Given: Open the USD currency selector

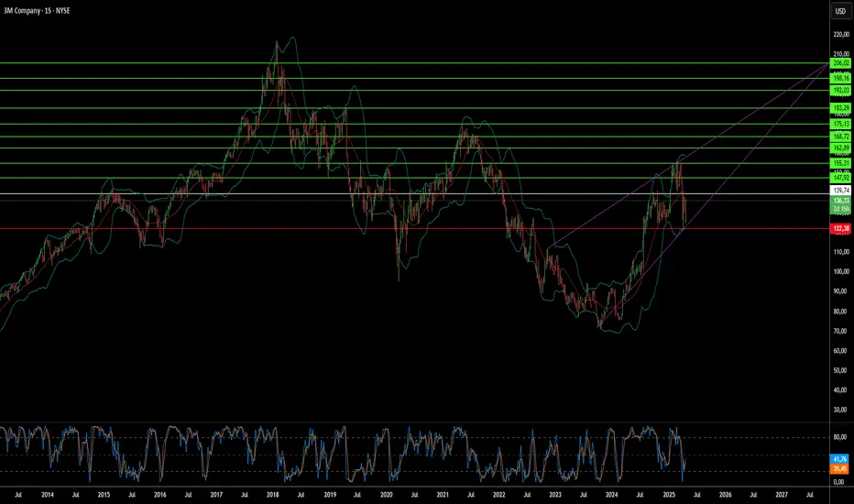Looking at the screenshot, I should click(838, 12).
